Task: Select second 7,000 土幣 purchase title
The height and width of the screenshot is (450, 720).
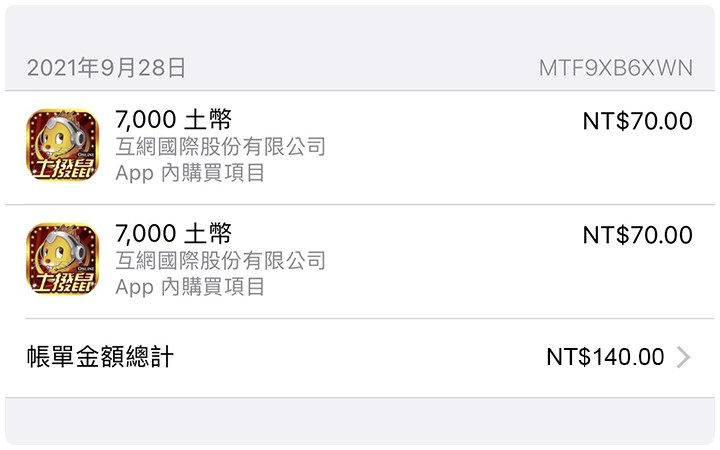Action: coord(174,233)
